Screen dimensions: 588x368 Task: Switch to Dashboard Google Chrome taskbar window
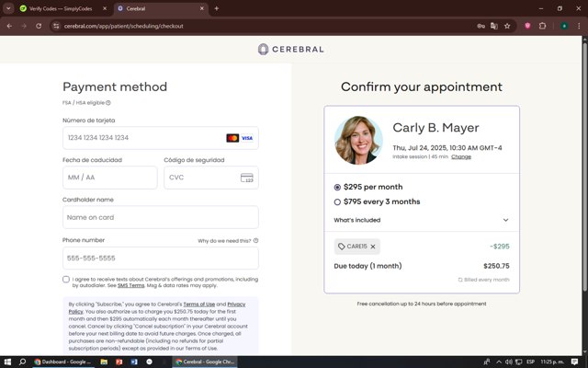[62, 362]
